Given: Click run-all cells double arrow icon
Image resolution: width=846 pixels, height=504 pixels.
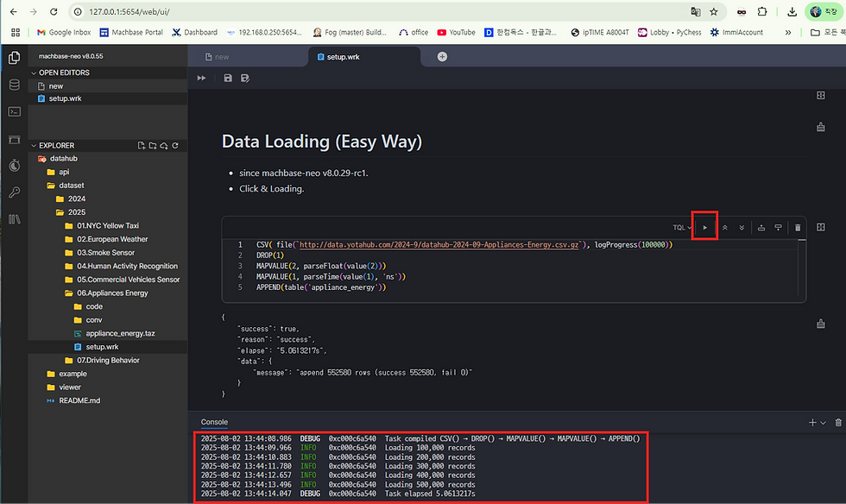Looking at the screenshot, I should pos(201,79).
